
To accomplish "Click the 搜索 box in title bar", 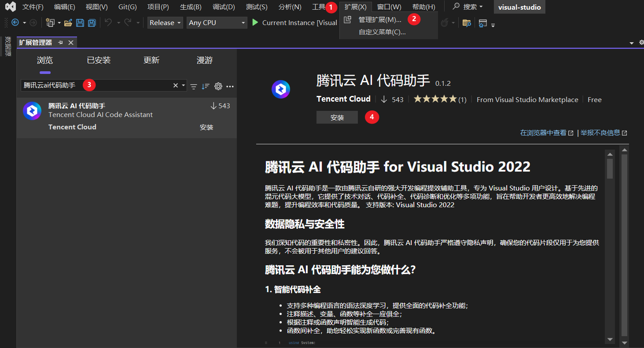I will [x=467, y=7].
